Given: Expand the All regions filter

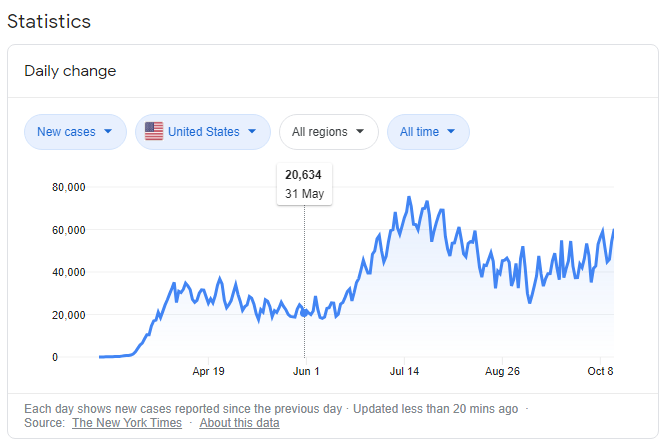Looking at the screenshot, I should (329, 132).
